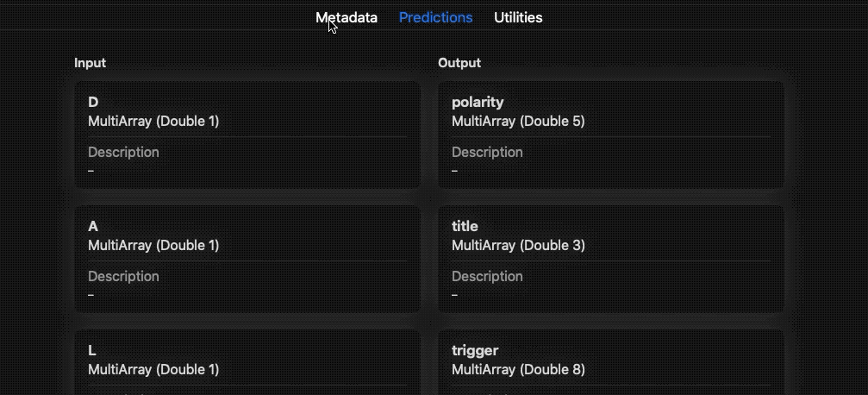Click the MultiArray (Double 5) type text
This screenshot has height=395, width=868.
tap(518, 121)
